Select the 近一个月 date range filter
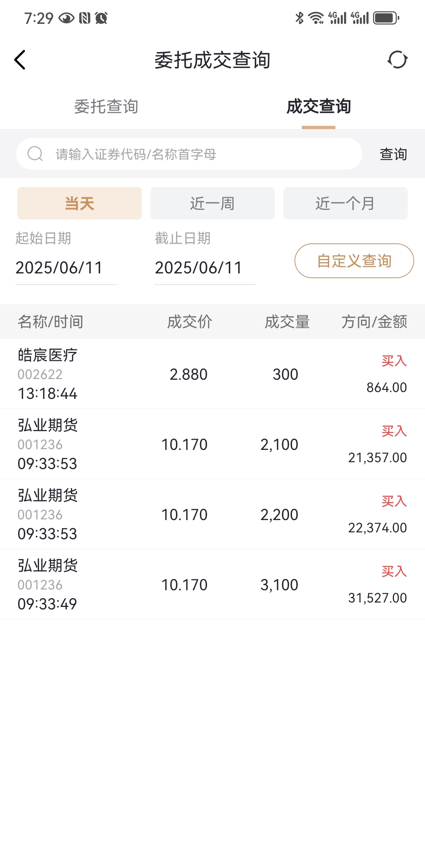 pos(345,203)
